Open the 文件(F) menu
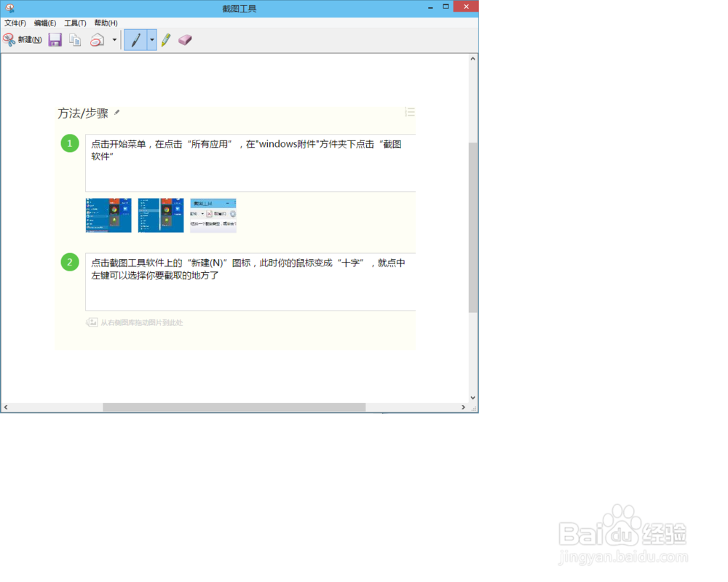The image size is (728, 582). tap(15, 23)
